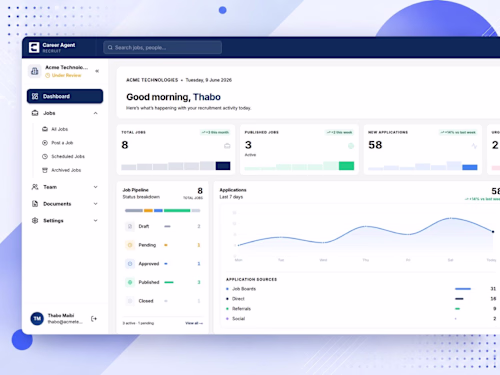Click the TM user avatar
The width and height of the screenshot is (500, 375).
37,319
